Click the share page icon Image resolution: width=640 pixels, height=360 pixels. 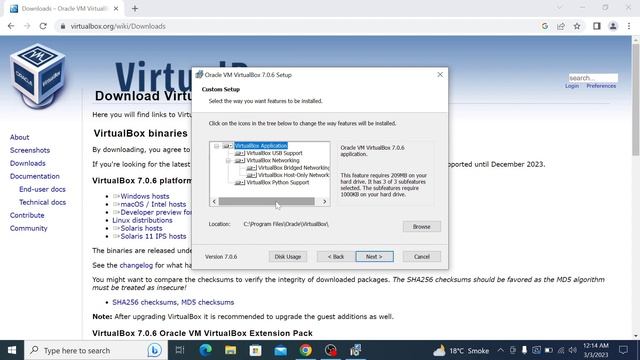click(561, 26)
